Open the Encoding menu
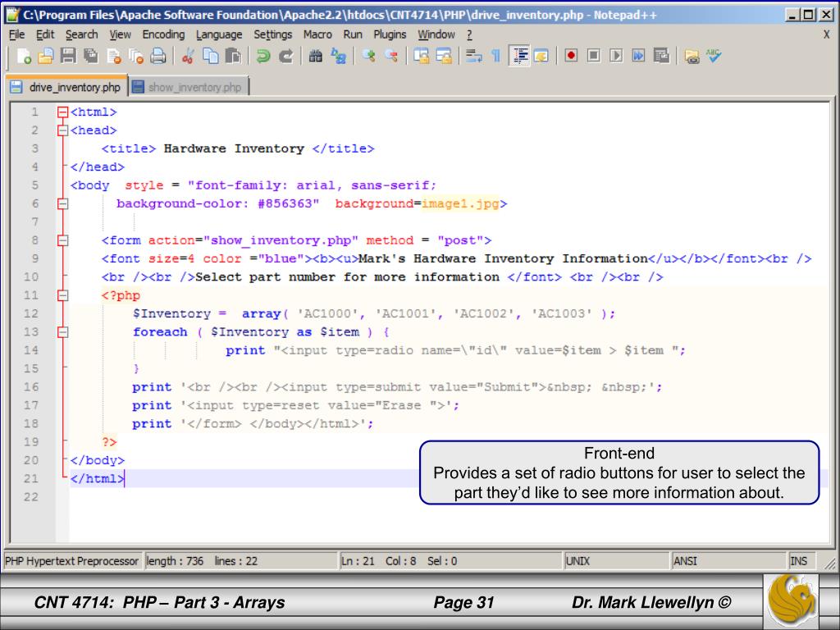Screen dimensions: 840x630 [163, 34]
